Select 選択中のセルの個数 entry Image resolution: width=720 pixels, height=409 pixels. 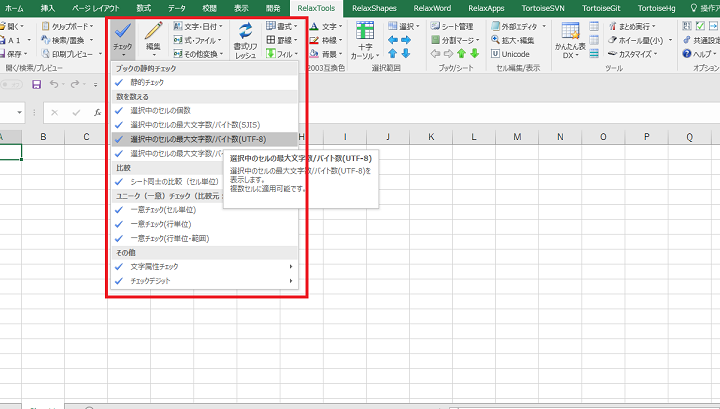[x=204, y=111]
